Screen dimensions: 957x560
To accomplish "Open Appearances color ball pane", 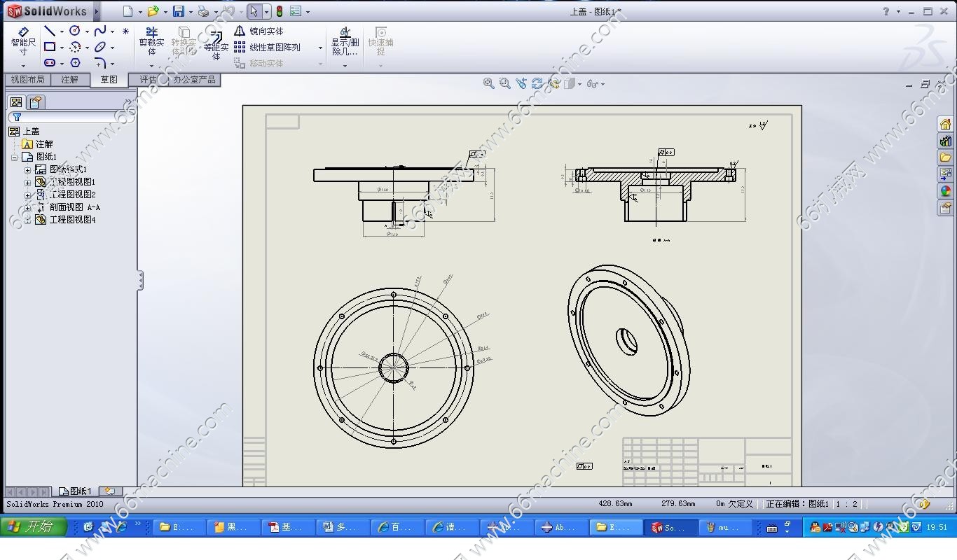I will point(945,191).
